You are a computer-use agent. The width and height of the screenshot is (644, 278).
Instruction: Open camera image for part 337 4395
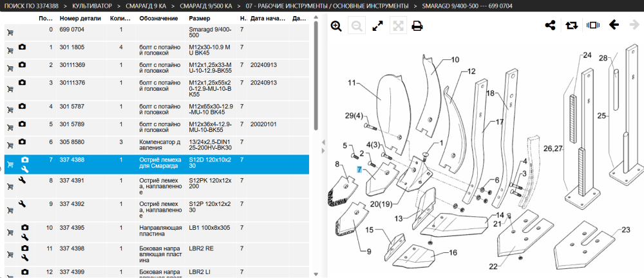point(25,228)
